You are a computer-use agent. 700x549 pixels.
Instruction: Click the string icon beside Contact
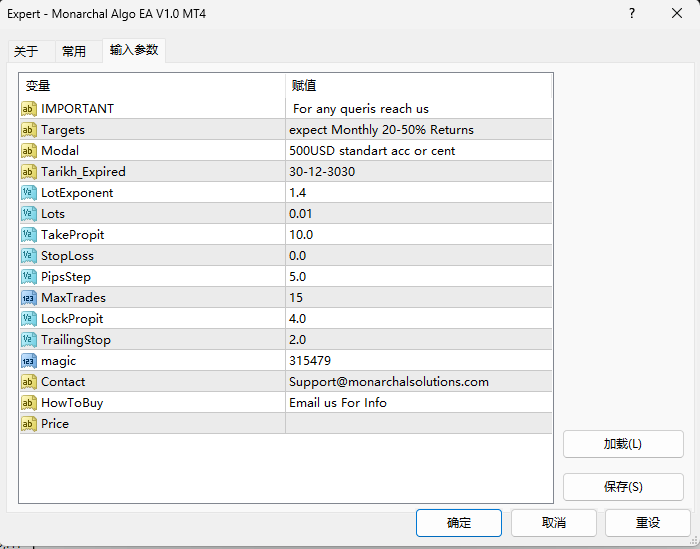(29, 381)
